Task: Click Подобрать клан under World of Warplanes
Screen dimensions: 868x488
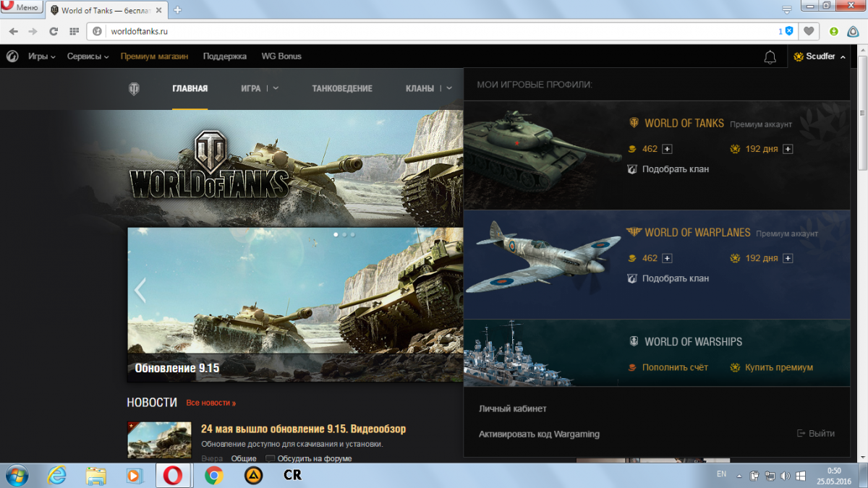Action: (x=668, y=278)
